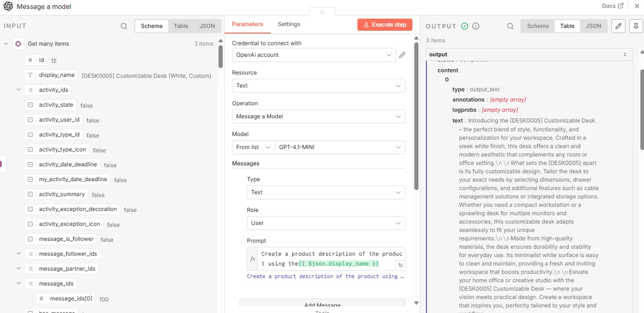
Task: Click the parameters panel scrollbar
Action: coord(416,117)
